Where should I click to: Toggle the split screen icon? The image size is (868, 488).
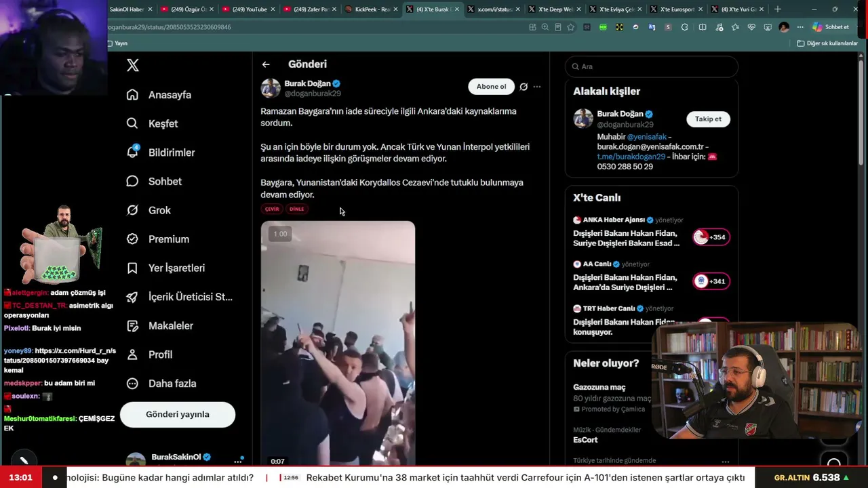(703, 27)
